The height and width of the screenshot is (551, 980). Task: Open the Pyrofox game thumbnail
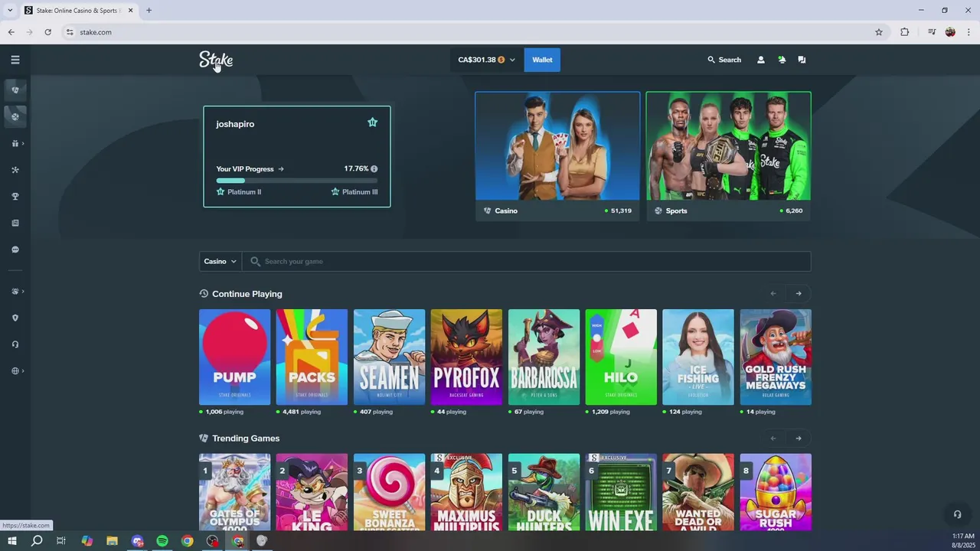click(466, 357)
